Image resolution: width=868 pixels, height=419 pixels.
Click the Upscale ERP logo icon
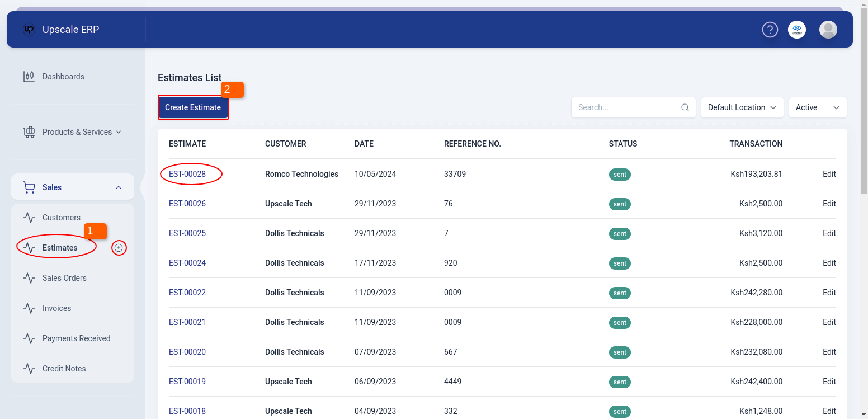(29, 30)
